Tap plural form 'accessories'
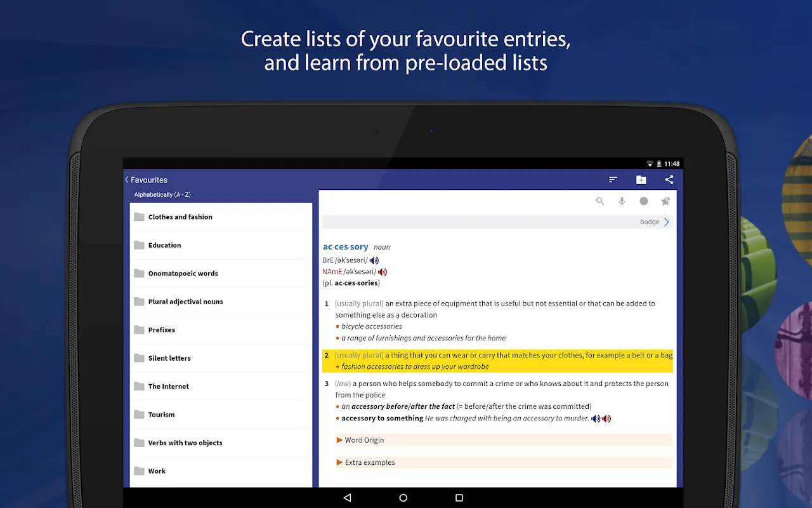Viewport: 812px width, 508px height. pyautogui.click(x=357, y=283)
